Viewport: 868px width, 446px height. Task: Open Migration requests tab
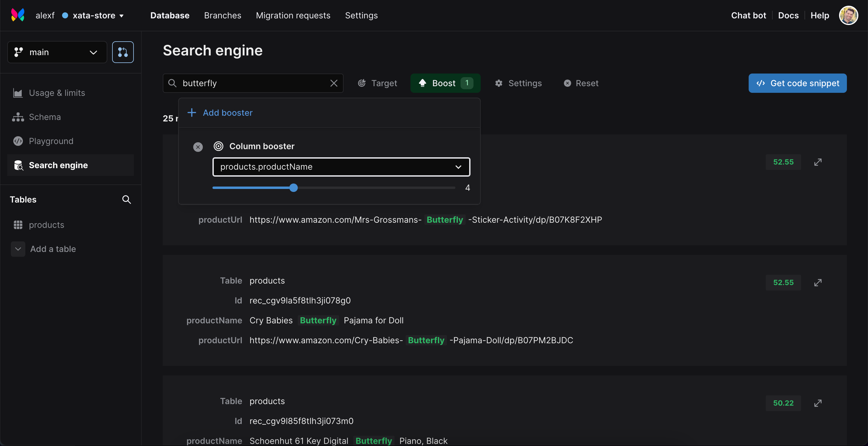tap(293, 15)
